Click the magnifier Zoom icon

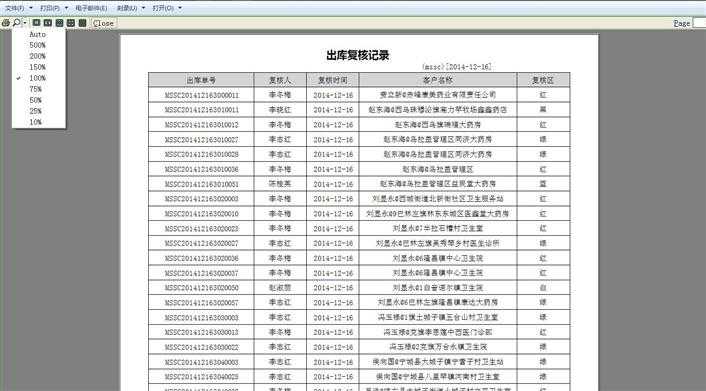point(16,23)
